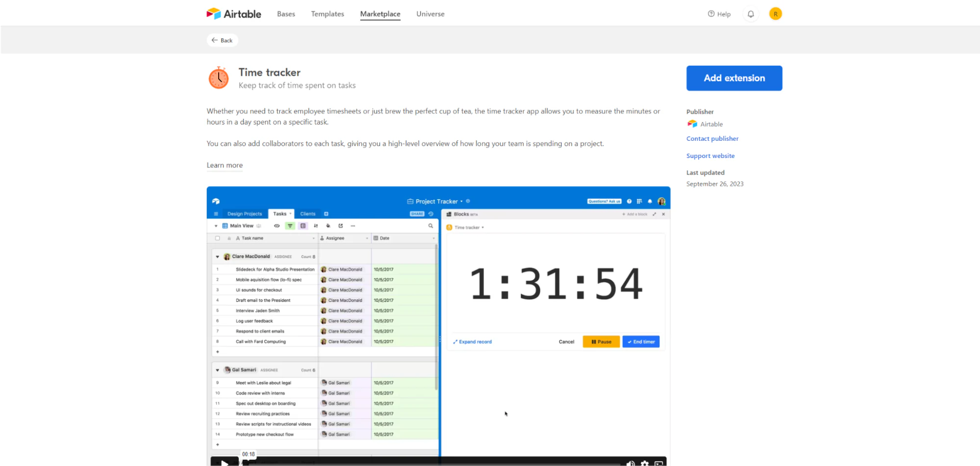Click the revision history icon in video
980x466 pixels.
(431, 214)
